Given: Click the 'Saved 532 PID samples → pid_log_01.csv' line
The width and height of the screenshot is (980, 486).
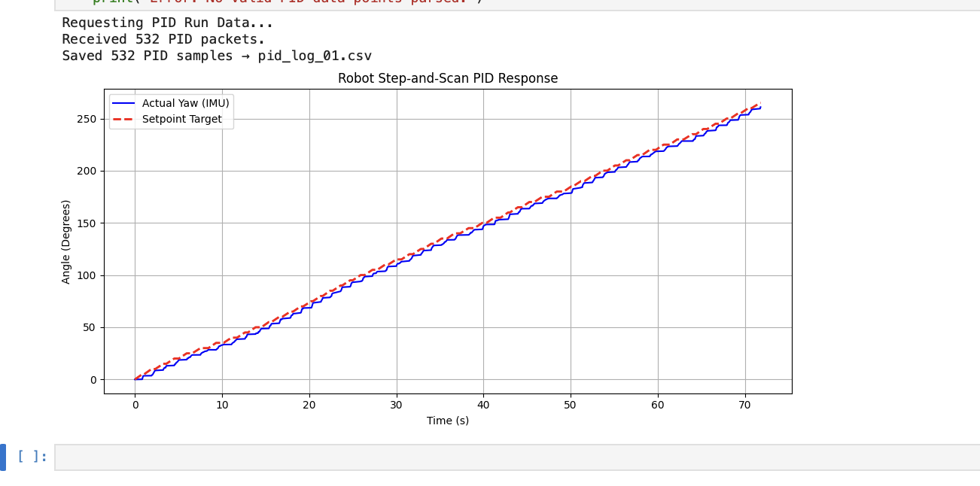Looking at the screenshot, I should (x=217, y=56).
